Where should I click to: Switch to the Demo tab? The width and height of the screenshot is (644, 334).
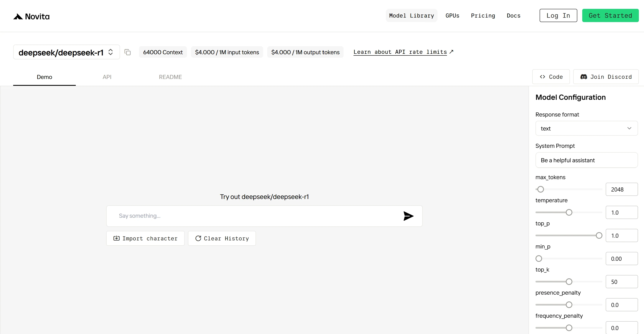(44, 77)
